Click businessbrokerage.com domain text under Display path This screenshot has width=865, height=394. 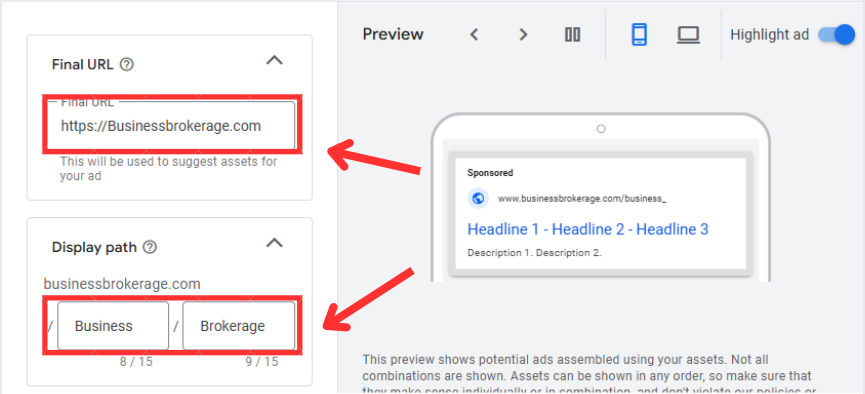[x=122, y=284]
